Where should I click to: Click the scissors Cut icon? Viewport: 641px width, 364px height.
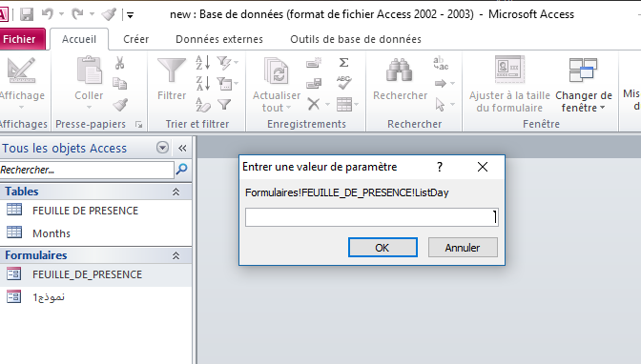pos(119,63)
